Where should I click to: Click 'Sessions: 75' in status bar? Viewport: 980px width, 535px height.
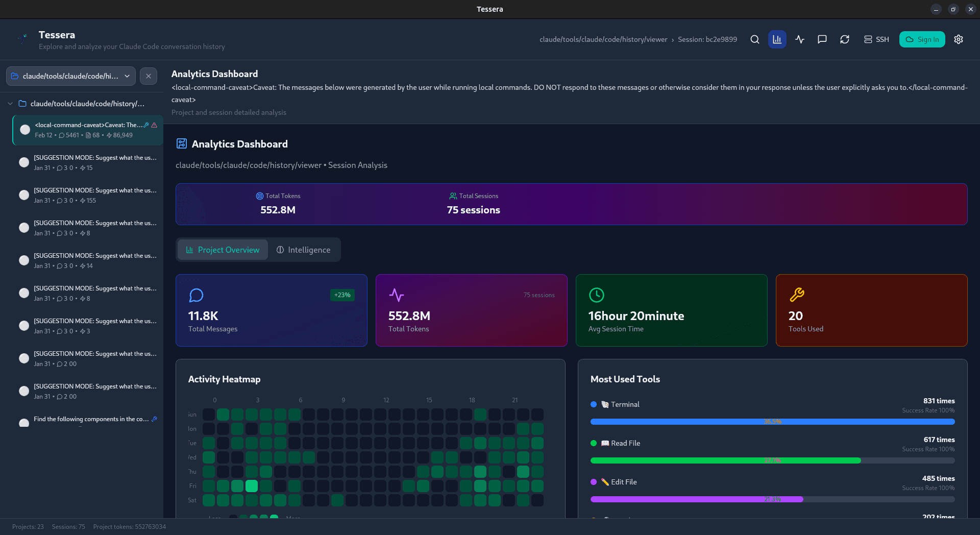(x=68, y=527)
